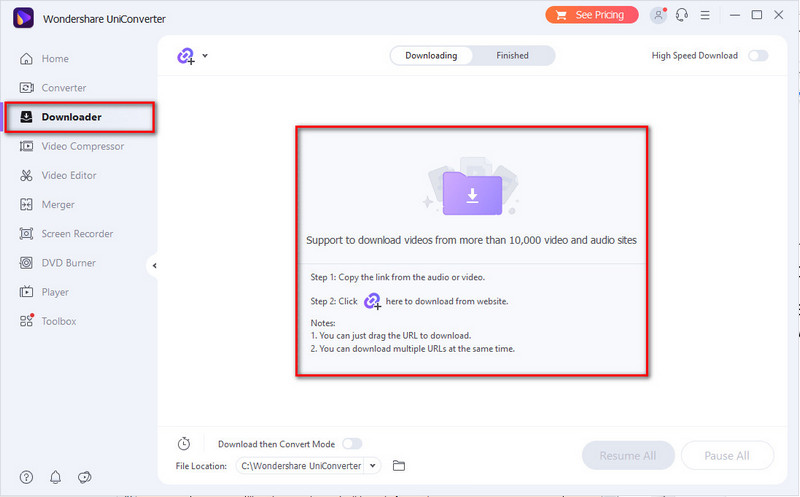Switch to the Finished tab
Screen dimensions: 800x497
(512, 56)
